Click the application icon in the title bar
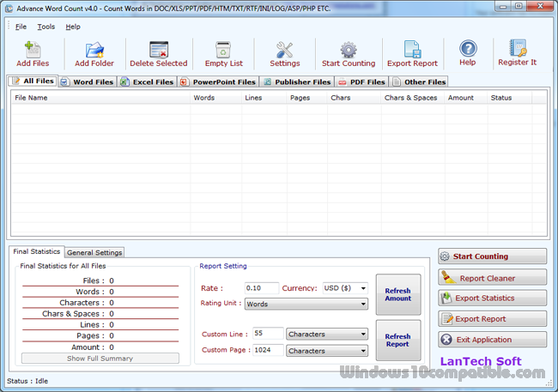This screenshot has width=558, height=392. [9, 9]
